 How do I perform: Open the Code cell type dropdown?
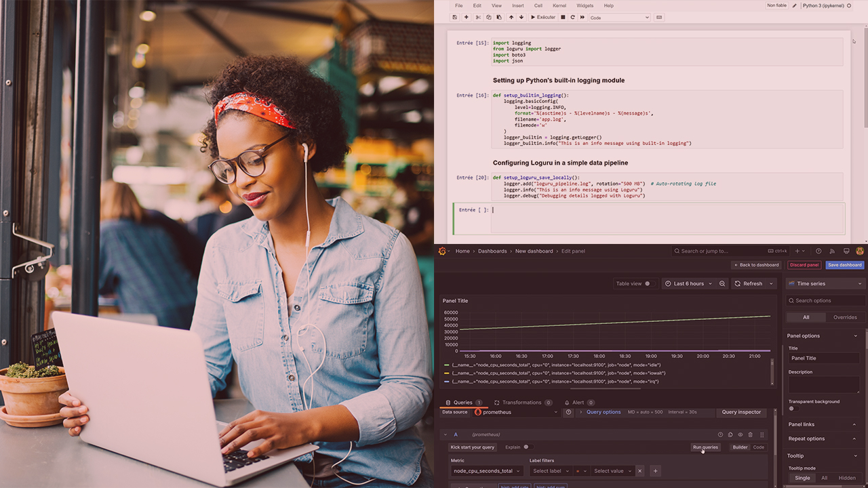pyautogui.click(x=618, y=18)
